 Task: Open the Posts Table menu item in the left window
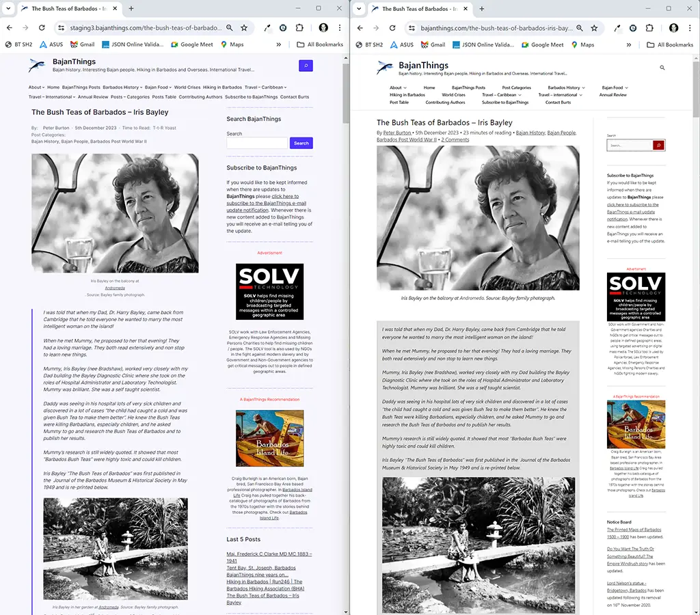164,97
